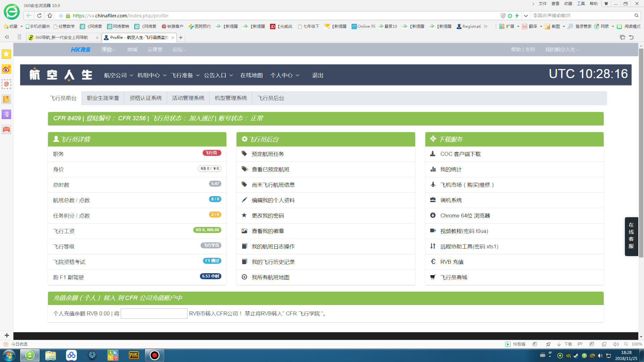Switch to 资格认证系统 tab
The height and width of the screenshot is (362, 644).
pyautogui.click(x=146, y=98)
